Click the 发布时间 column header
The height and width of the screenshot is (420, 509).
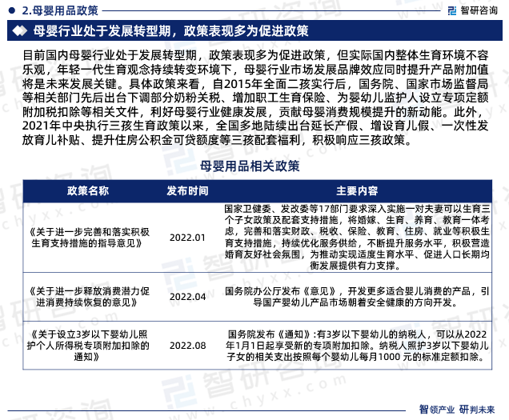click(x=187, y=190)
